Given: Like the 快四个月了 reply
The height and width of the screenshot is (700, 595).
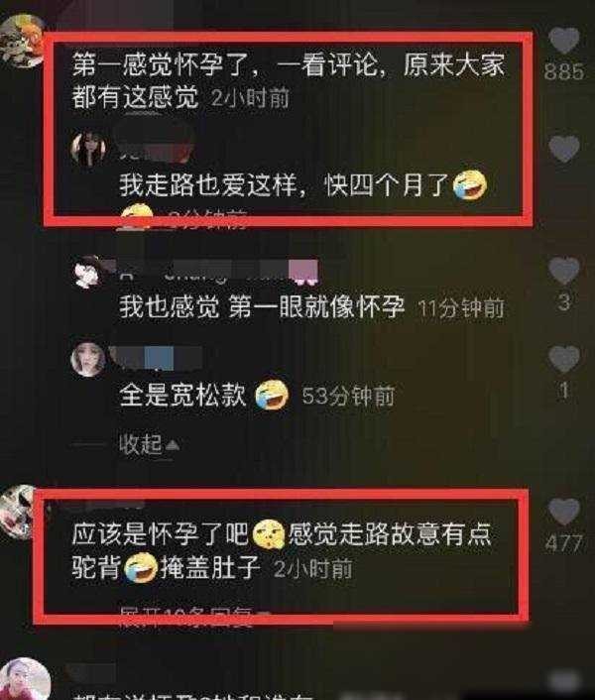Looking at the screenshot, I should (x=564, y=148).
